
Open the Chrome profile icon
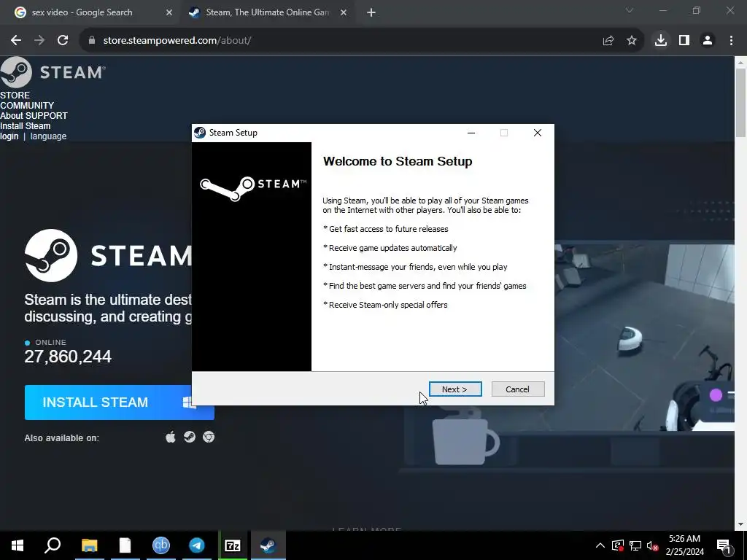[x=708, y=41]
